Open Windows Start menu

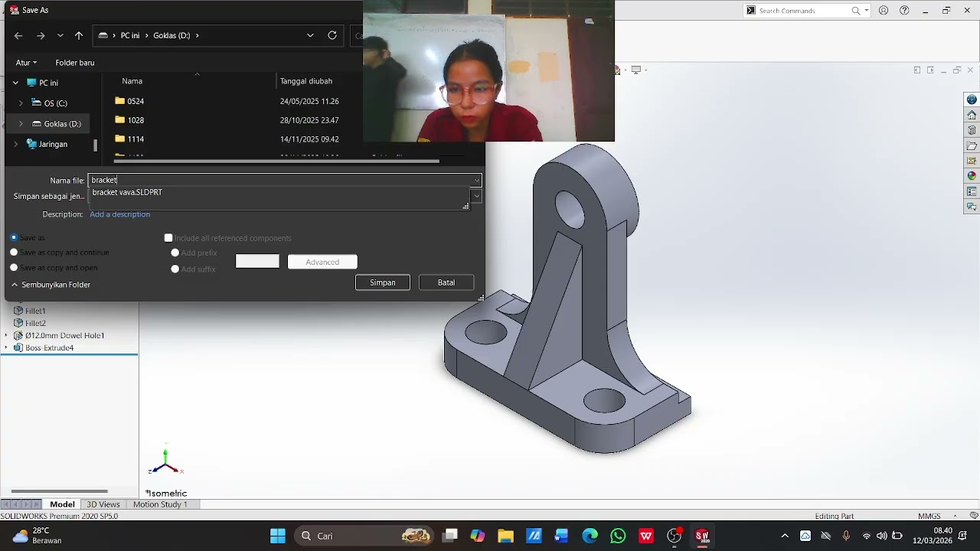click(x=278, y=536)
